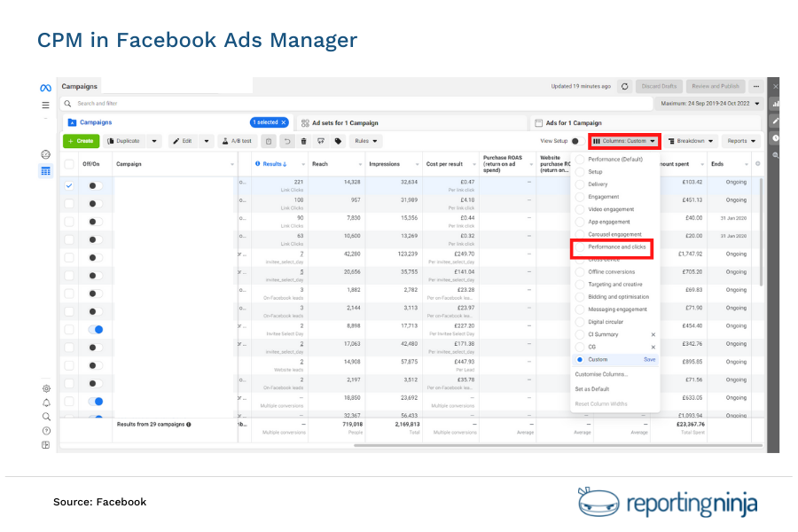798x532 pixels.
Task: Check the select-all campaigns checkbox
Action: pyautogui.click(x=68, y=164)
